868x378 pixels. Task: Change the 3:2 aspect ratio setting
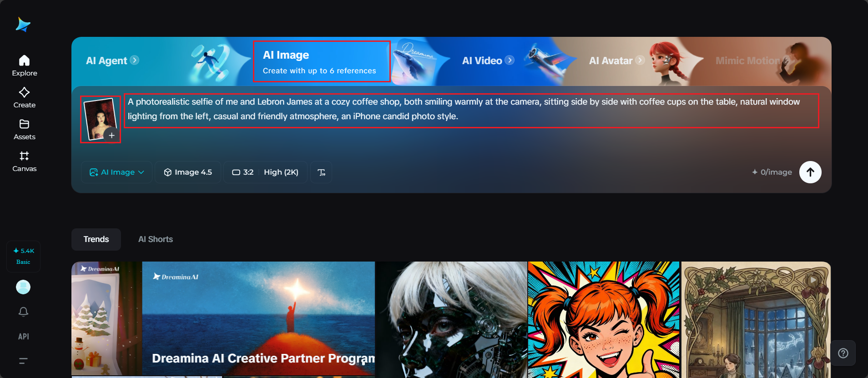click(242, 172)
